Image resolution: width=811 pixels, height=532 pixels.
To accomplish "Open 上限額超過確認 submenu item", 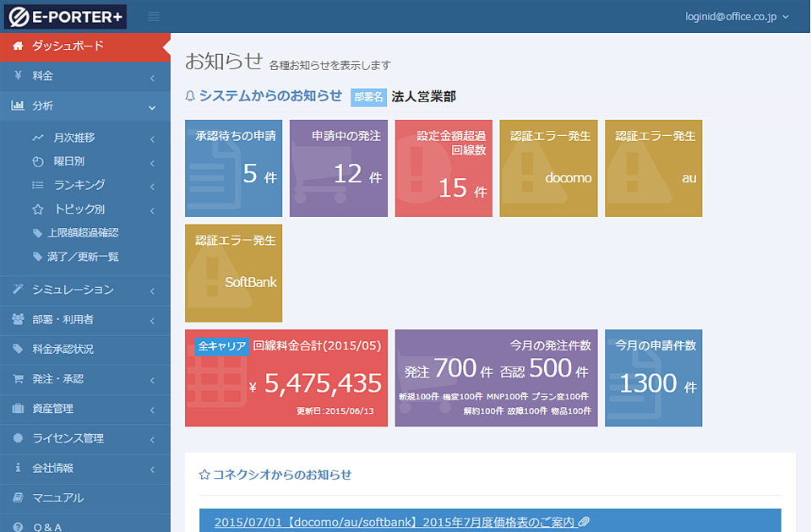I will 83,233.
